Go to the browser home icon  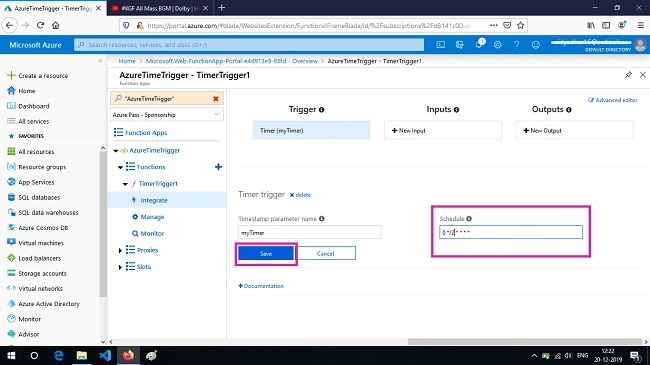[56, 25]
